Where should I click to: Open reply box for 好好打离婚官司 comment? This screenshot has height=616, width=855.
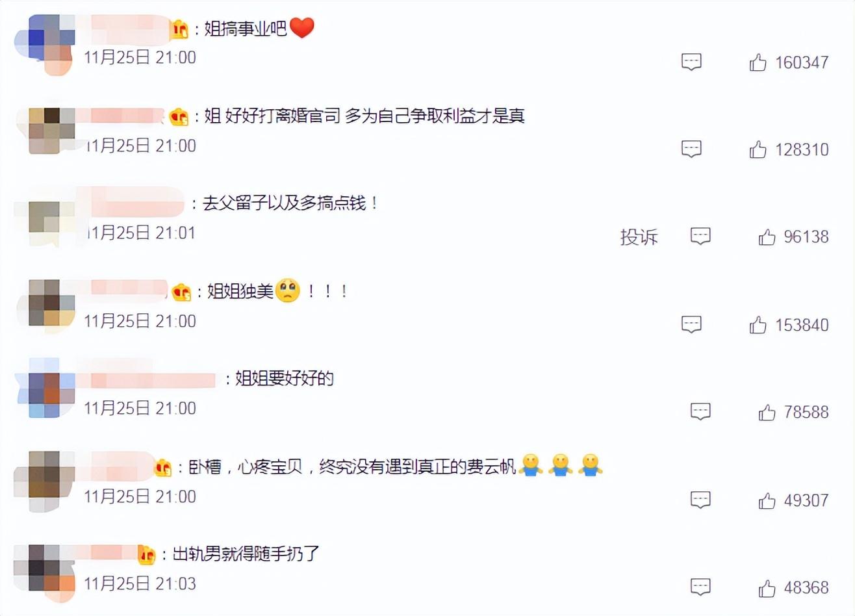pos(691,149)
